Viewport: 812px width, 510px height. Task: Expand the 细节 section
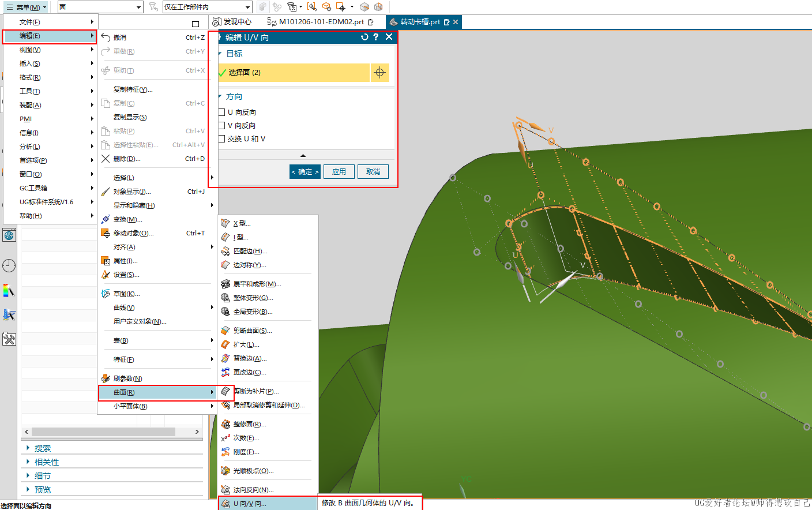28,475
